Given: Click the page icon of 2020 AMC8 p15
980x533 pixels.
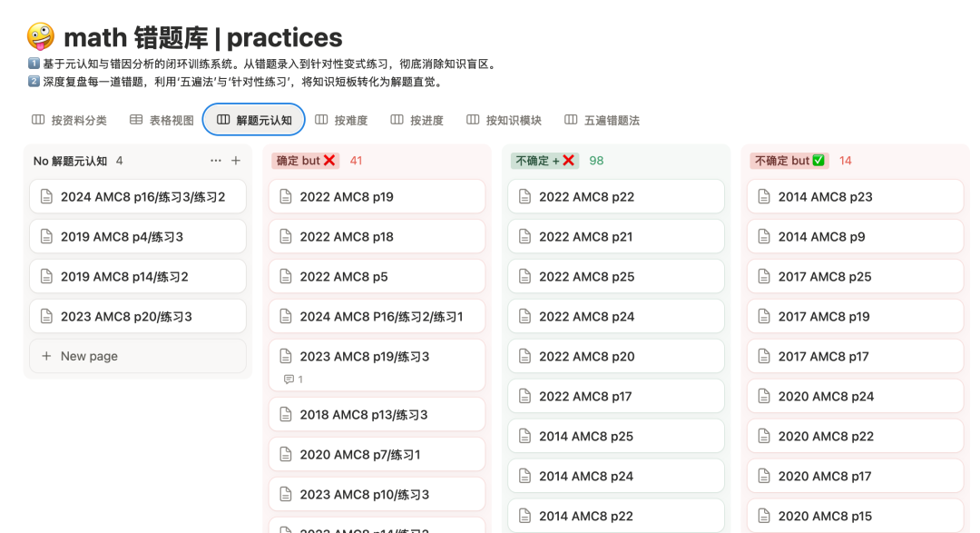Looking at the screenshot, I should click(x=764, y=516).
